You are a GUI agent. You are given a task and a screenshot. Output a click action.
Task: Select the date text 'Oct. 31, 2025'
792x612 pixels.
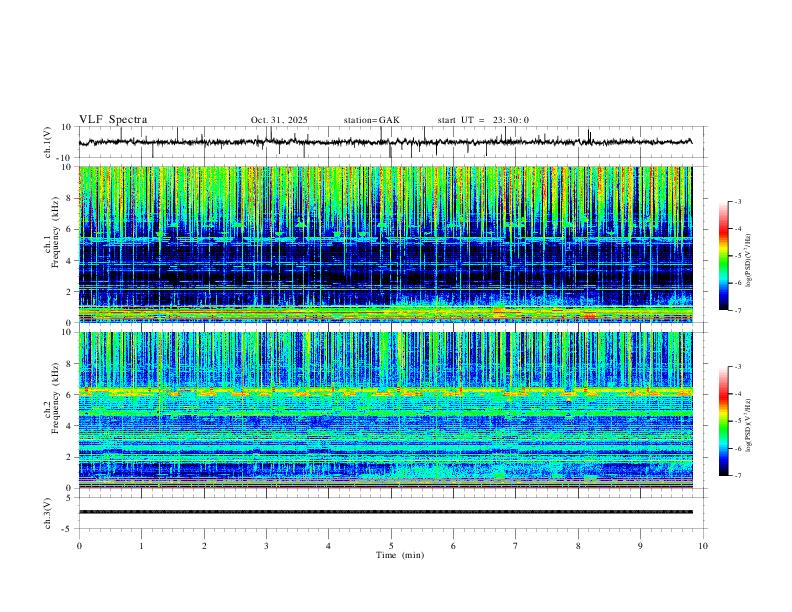279,120
